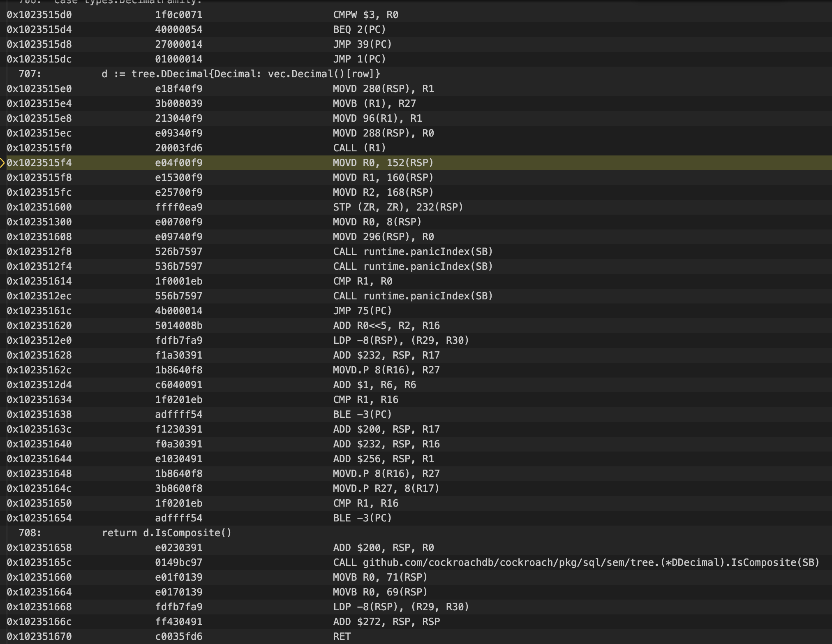
Task: Select MOVD R0, 8(RSP) instruction
Action: tap(377, 222)
